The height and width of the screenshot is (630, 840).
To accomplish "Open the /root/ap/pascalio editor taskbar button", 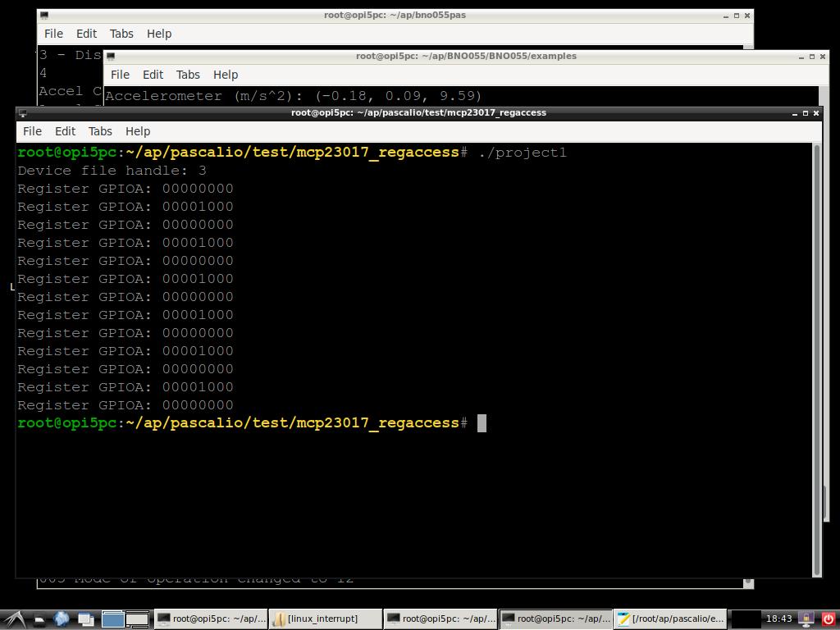I will pyautogui.click(x=670, y=619).
